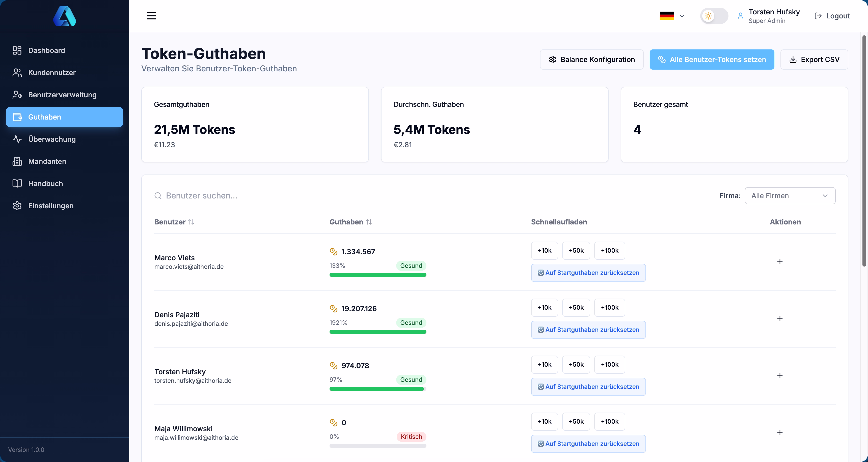Click the Balance Konfiguration button
The height and width of the screenshot is (462, 868).
point(591,59)
